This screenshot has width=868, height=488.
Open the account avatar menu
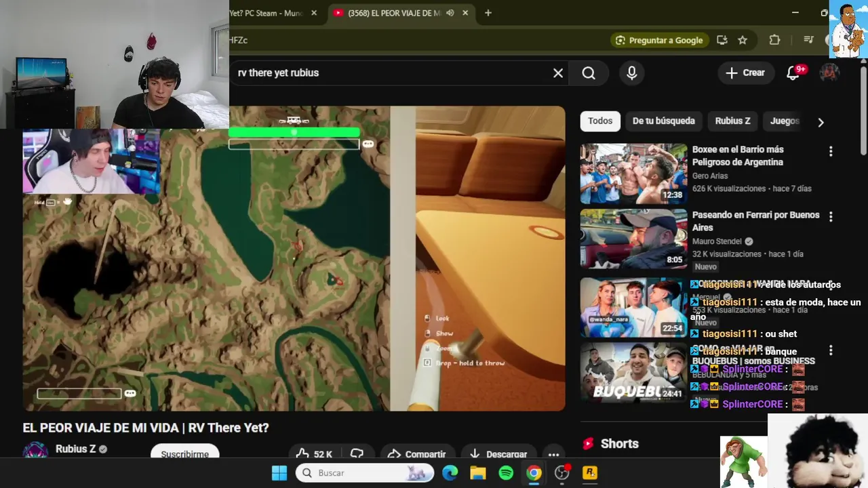(829, 73)
